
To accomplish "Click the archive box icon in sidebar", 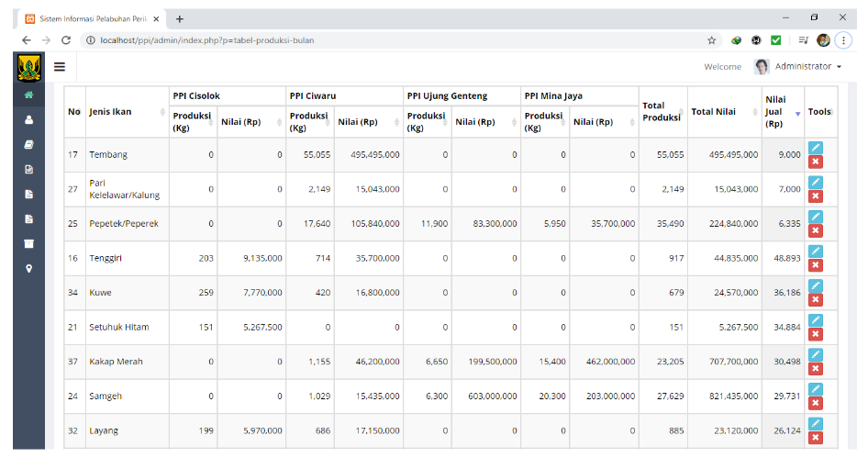I will (28, 243).
